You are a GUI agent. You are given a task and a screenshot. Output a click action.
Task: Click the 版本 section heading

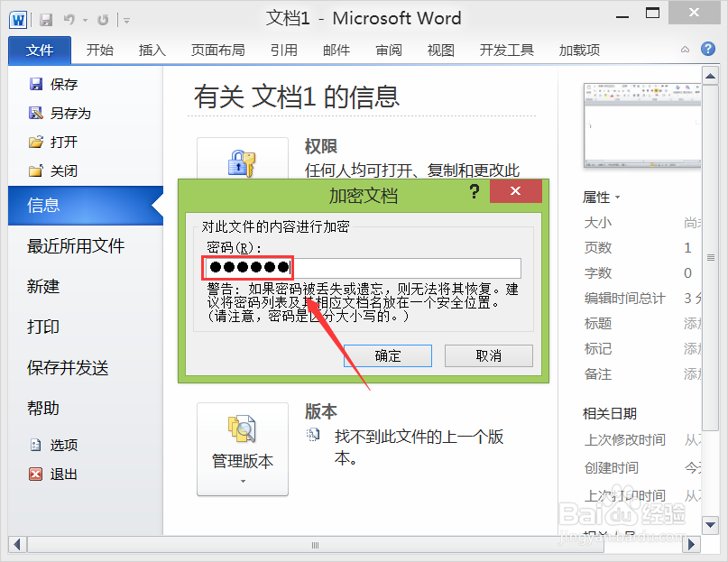coord(321,411)
